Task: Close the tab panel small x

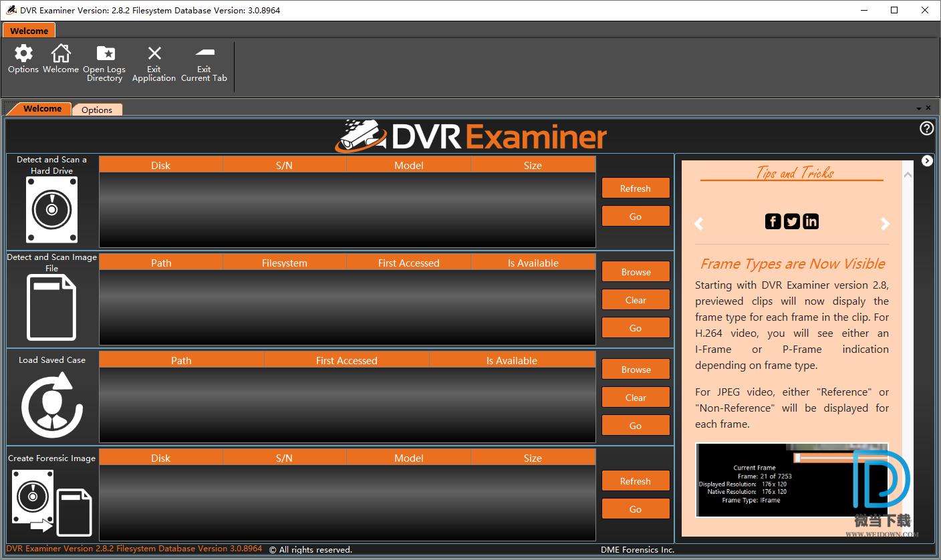Action: pos(928,108)
